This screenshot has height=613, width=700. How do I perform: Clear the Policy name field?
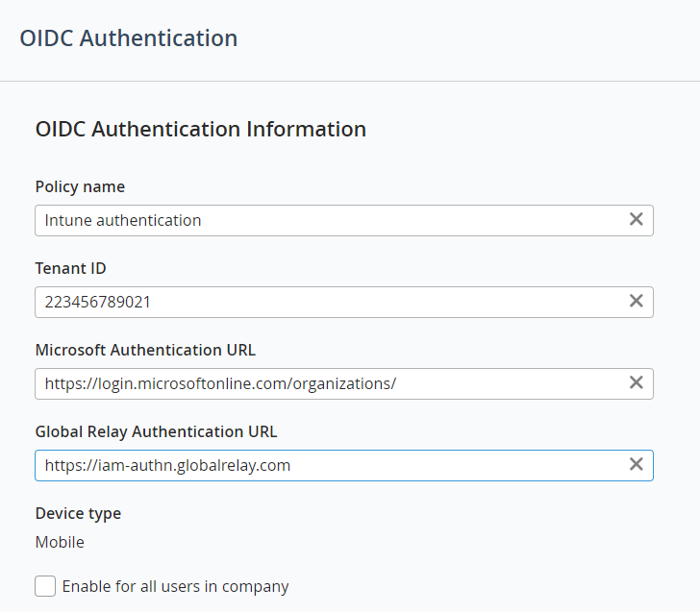(636, 219)
